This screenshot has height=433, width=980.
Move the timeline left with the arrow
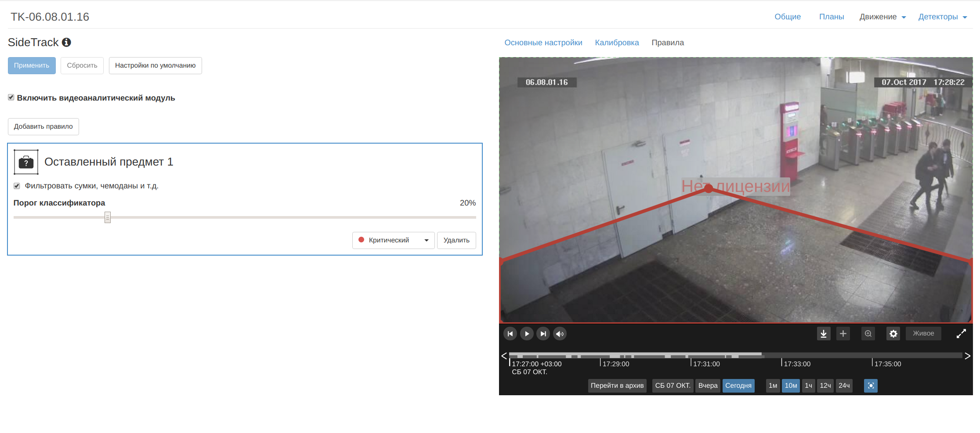(x=504, y=356)
